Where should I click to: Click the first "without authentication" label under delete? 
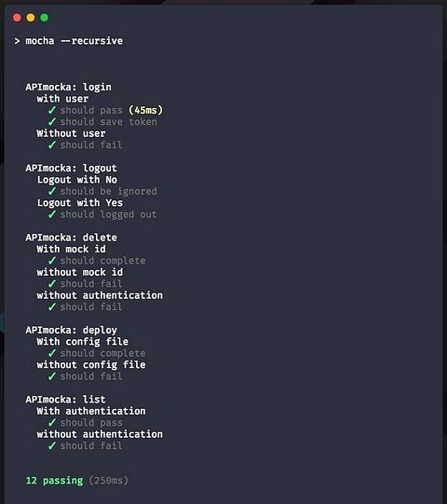pos(100,295)
